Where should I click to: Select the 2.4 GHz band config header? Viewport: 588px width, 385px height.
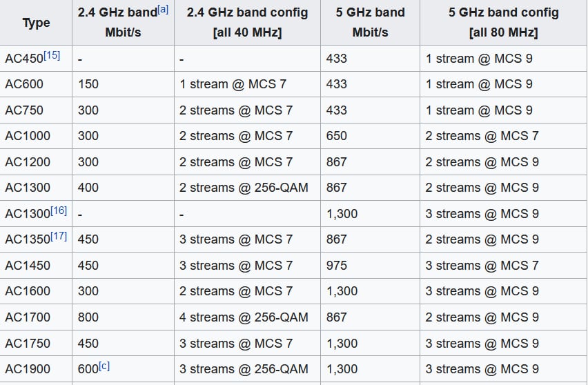pyautogui.click(x=247, y=23)
